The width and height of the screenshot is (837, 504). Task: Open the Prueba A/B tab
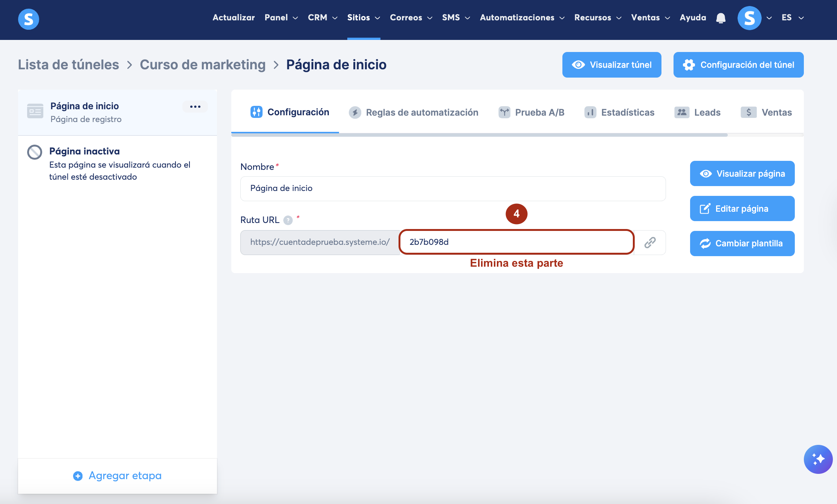point(531,112)
